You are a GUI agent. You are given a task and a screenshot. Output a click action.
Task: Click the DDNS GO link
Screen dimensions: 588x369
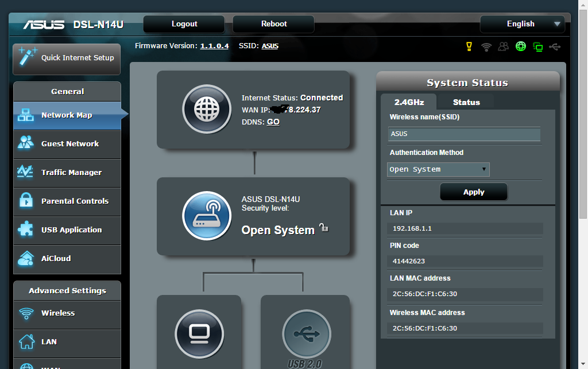pyautogui.click(x=273, y=122)
